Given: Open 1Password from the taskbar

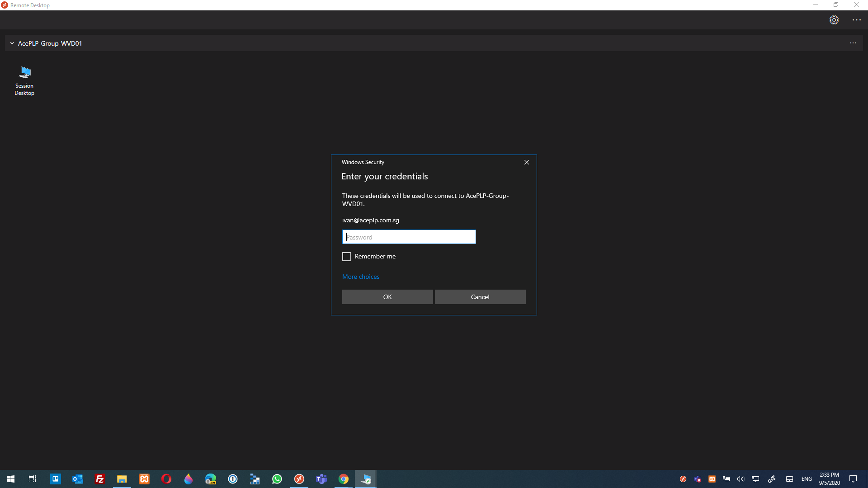Looking at the screenshot, I should pos(233,479).
